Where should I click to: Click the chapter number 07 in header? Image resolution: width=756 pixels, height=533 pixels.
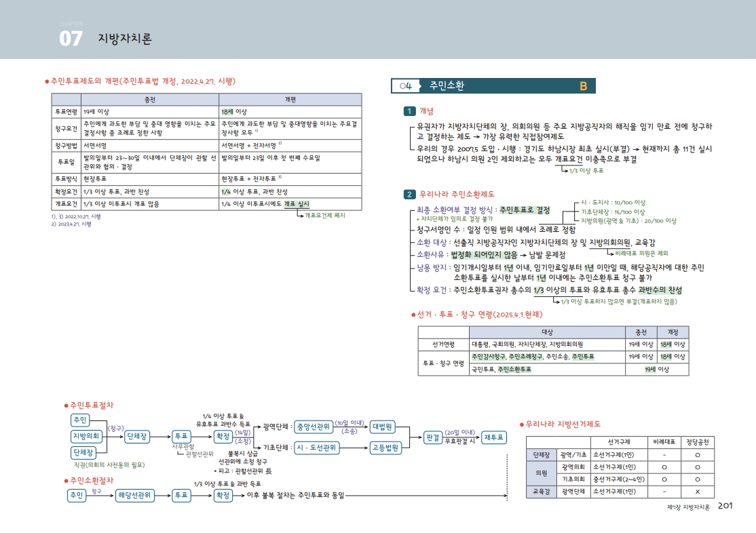tap(71, 39)
